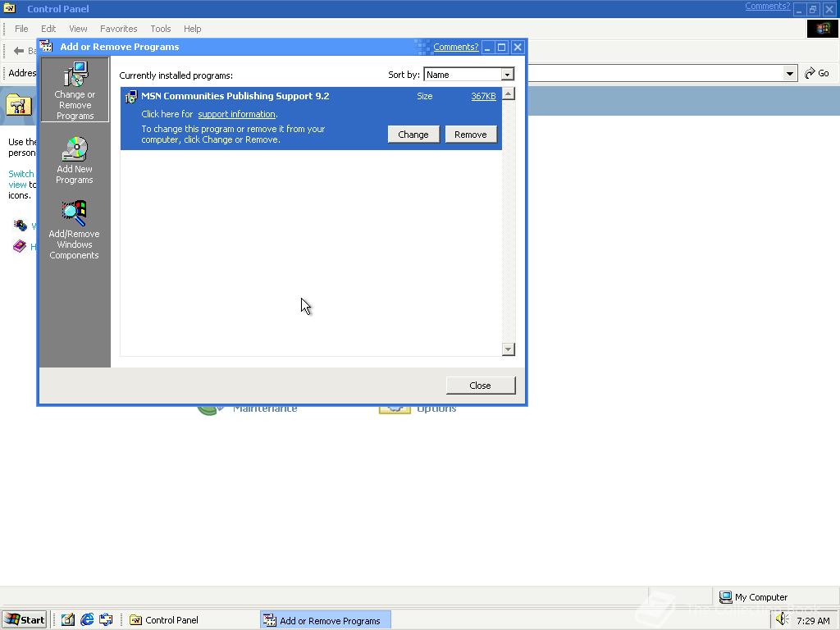
Task: Click the MSN Communities Publishing Support program icon
Action: point(130,97)
